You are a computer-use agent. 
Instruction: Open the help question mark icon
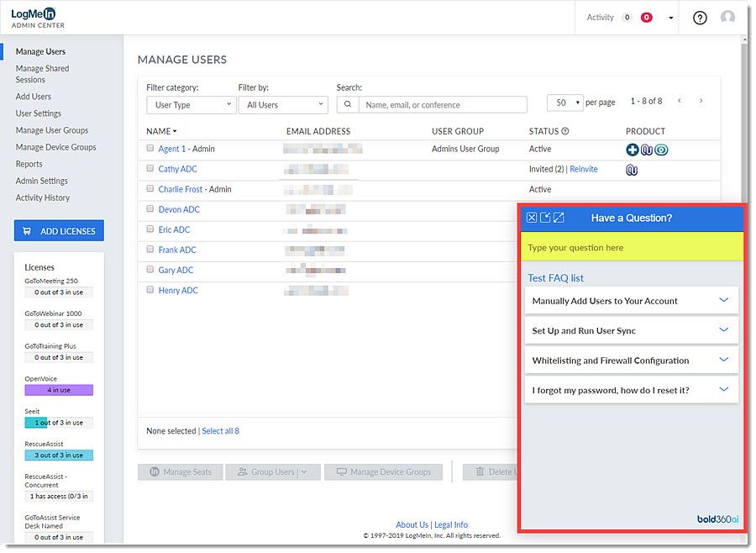(x=700, y=18)
